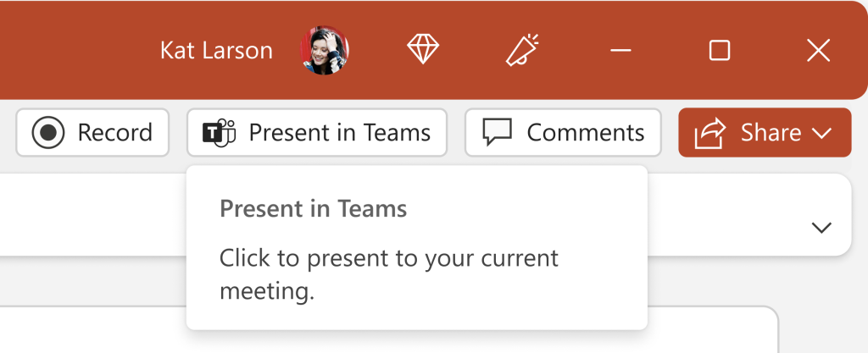This screenshot has height=353, width=868.
Task: Click the Present in Teams tooltip heading
Action: (313, 208)
